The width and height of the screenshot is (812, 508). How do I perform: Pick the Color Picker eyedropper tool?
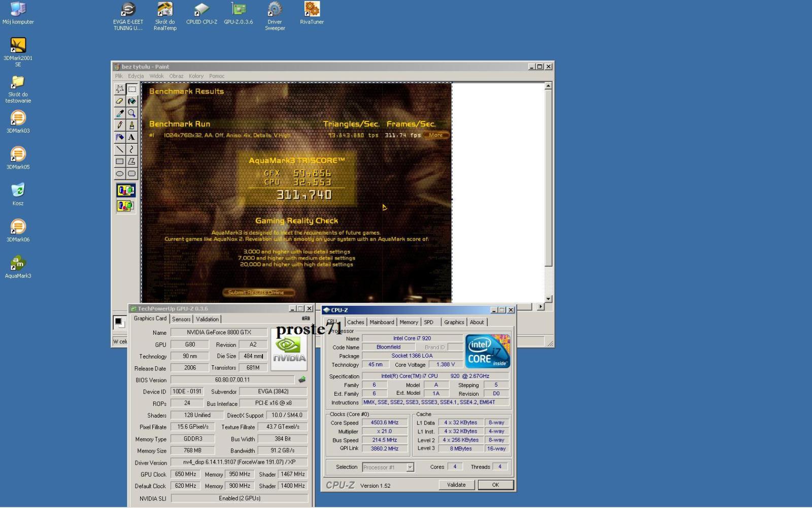[120, 113]
